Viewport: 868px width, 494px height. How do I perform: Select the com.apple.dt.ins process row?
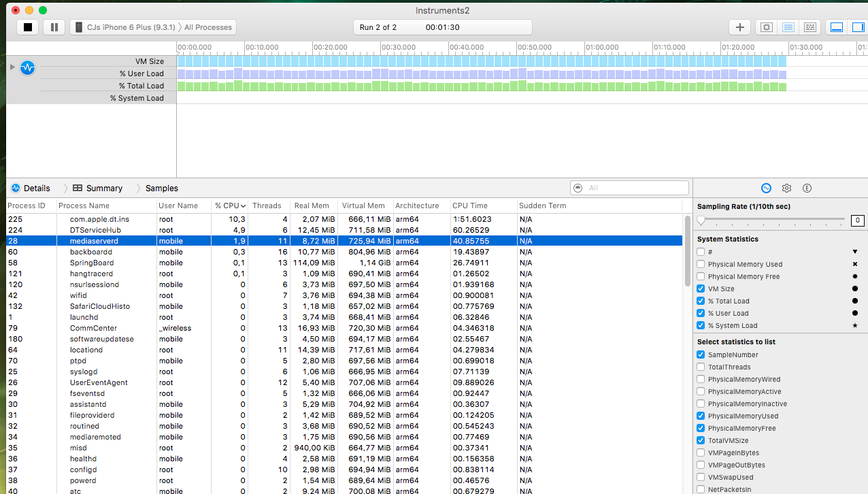coord(344,219)
